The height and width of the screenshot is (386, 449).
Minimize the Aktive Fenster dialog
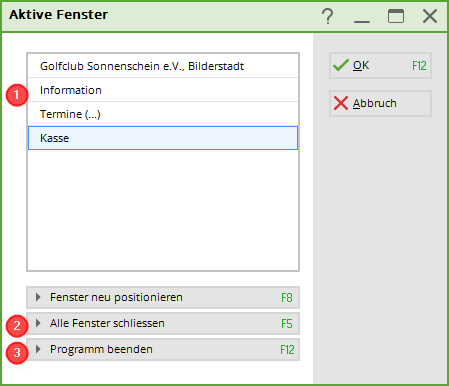(x=362, y=17)
